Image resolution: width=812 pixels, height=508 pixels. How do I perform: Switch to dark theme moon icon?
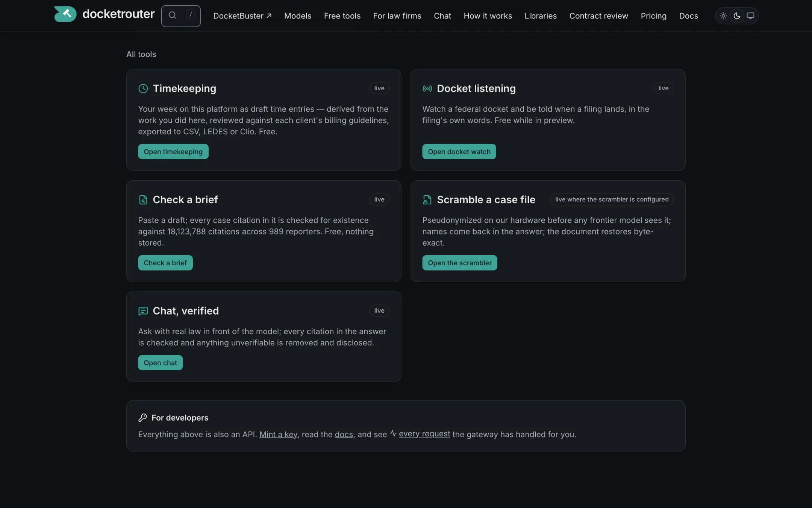(x=737, y=16)
